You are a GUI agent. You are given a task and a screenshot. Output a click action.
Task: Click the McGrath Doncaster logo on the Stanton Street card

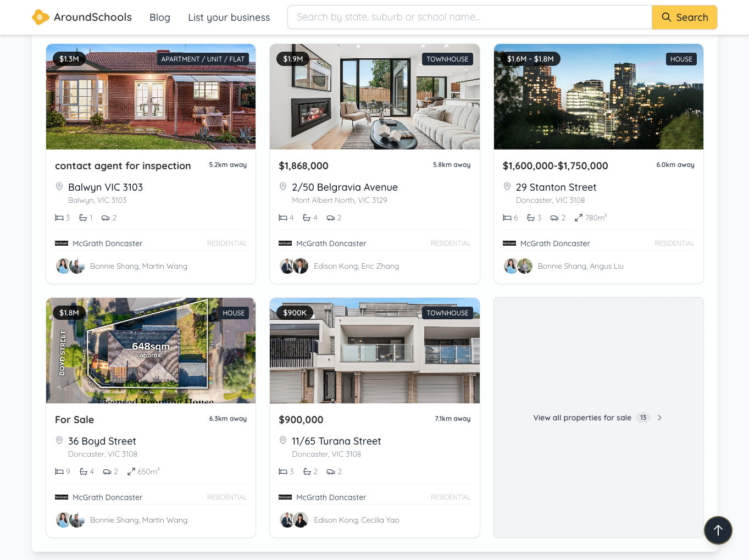(509, 243)
